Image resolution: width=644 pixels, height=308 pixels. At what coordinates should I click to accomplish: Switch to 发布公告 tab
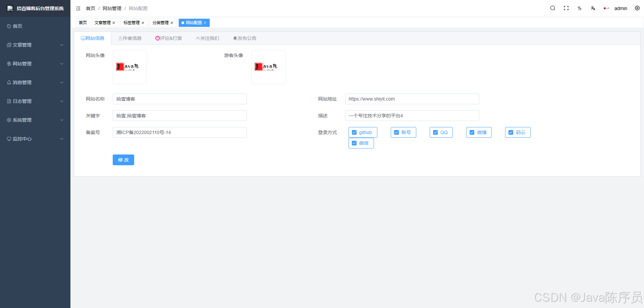tap(245, 38)
